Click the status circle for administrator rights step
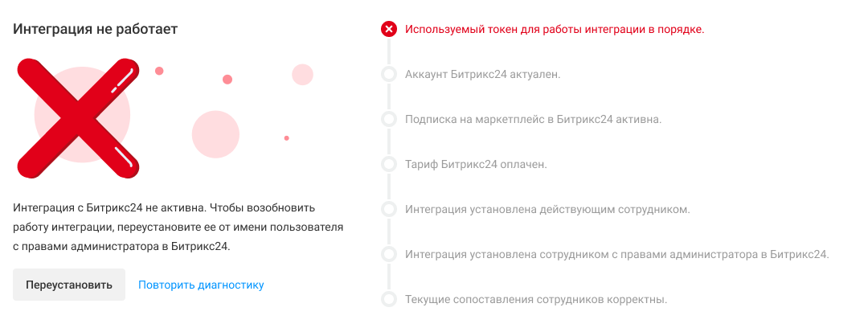Screen dimensions: 868x328 (389, 255)
